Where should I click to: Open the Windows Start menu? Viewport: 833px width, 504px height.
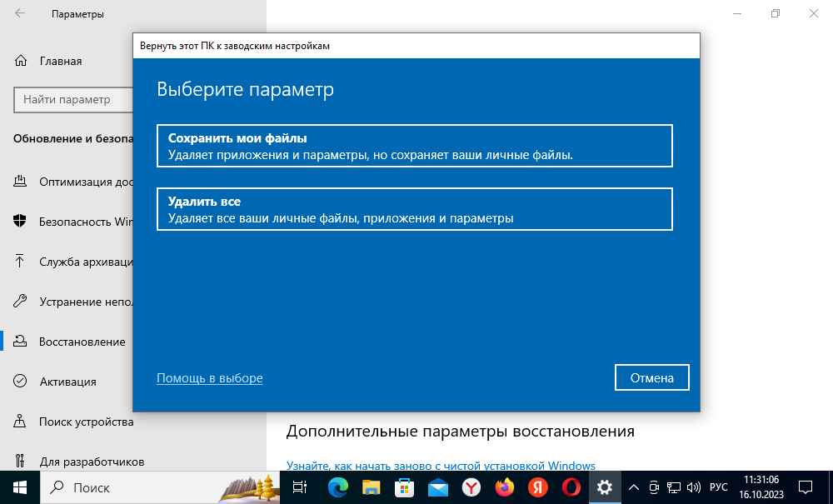[18, 487]
